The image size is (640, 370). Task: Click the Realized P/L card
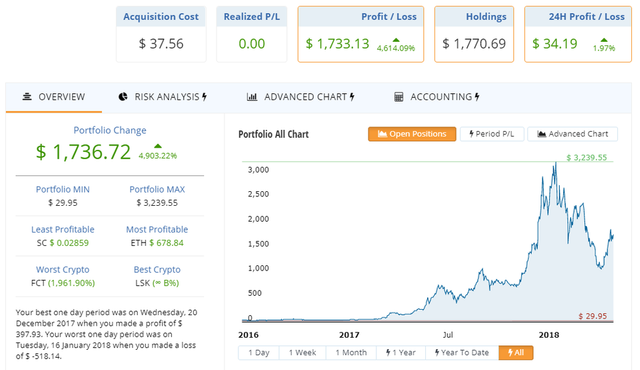251,34
